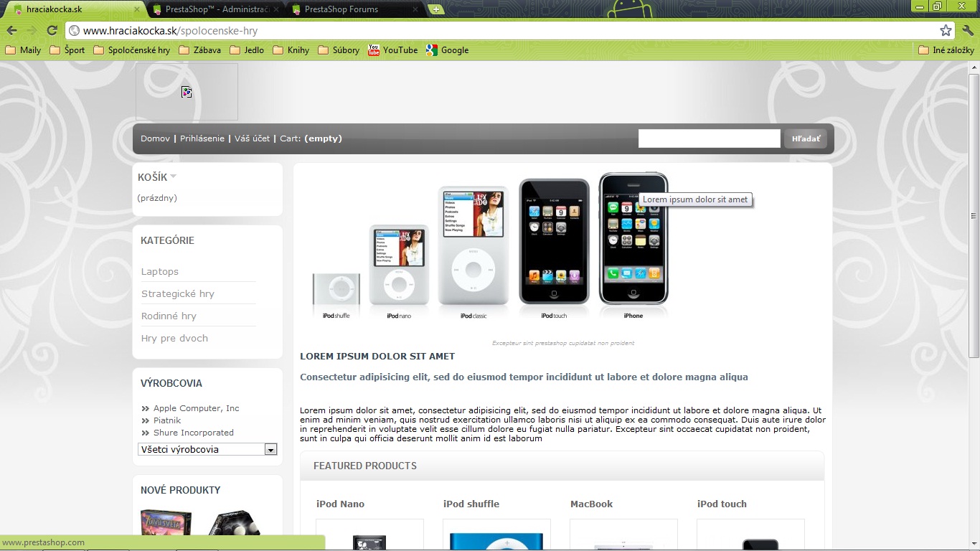The height and width of the screenshot is (551, 980).
Task: Open a new tab with the plus button
Action: click(x=435, y=9)
